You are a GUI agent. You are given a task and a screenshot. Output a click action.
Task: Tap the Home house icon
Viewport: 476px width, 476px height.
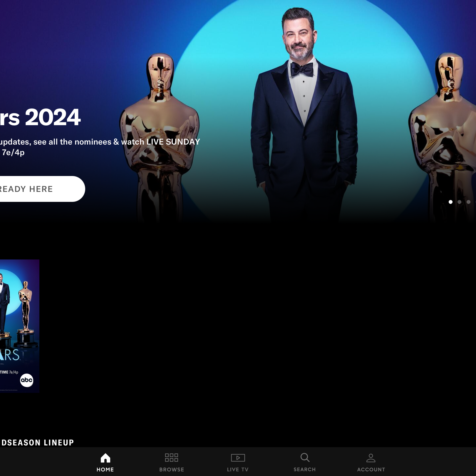[x=105, y=458]
